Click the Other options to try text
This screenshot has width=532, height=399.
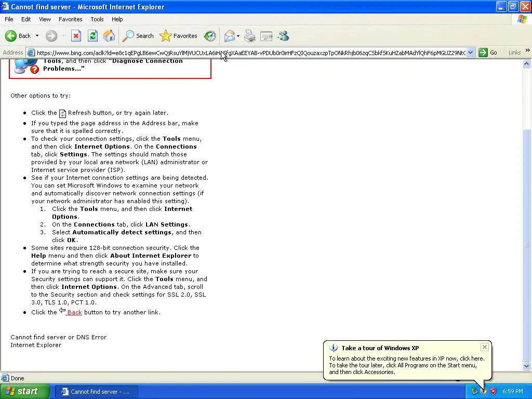point(41,96)
